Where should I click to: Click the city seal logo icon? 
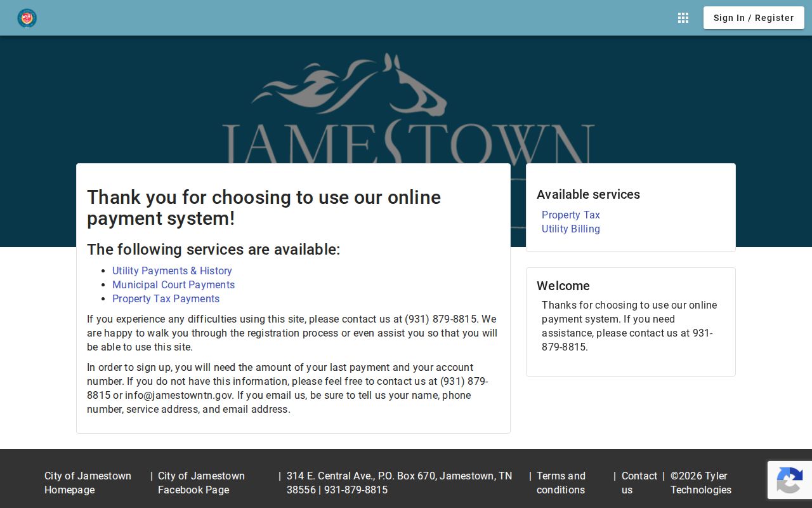[x=27, y=18]
